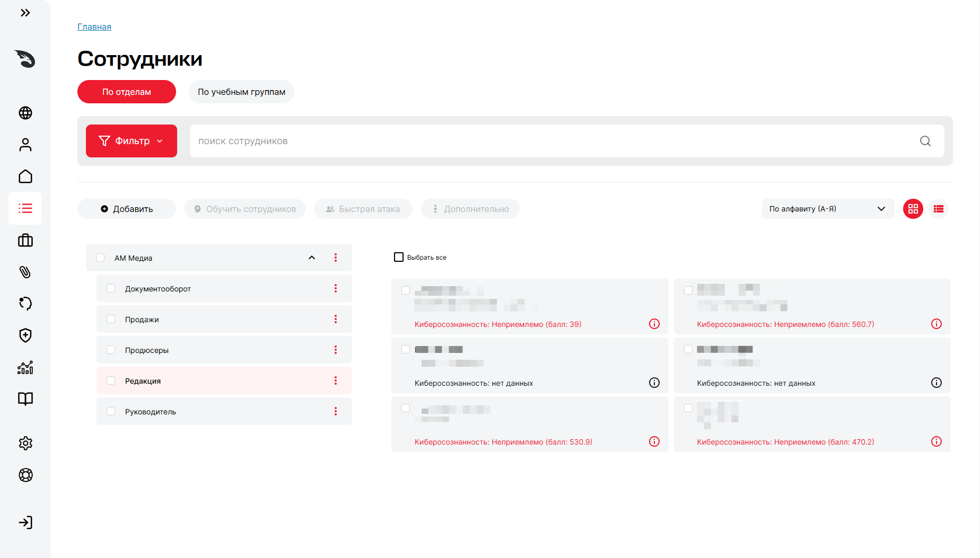Image resolution: width=980 pixels, height=558 pixels.
Task: Open the settings gear icon in sidebar
Action: [25, 443]
